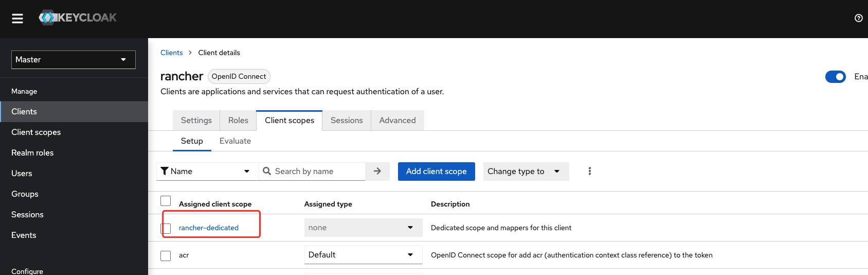Image resolution: width=868 pixels, height=275 pixels.
Task: Click the search arrow submit button
Action: coord(377,171)
